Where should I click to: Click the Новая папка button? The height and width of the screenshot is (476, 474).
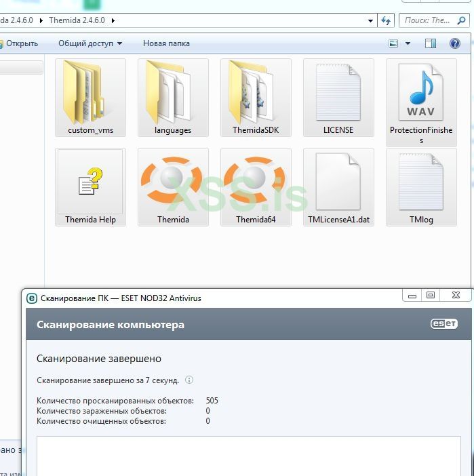pyautogui.click(x=166, y=43)
